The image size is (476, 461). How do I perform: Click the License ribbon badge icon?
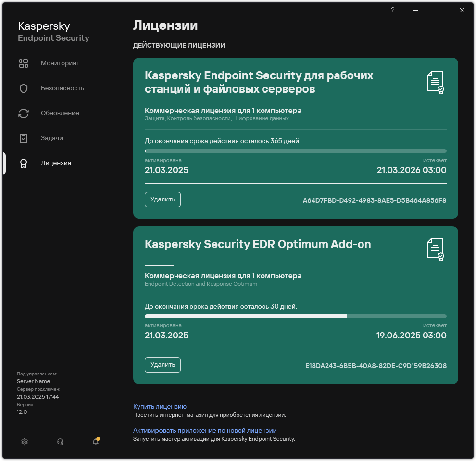coord(24,163)
